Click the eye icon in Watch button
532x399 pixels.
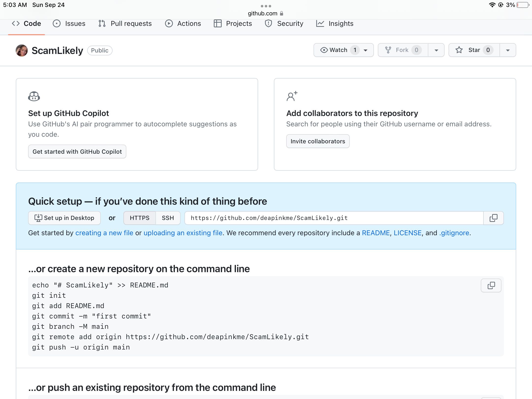[324, 50]
